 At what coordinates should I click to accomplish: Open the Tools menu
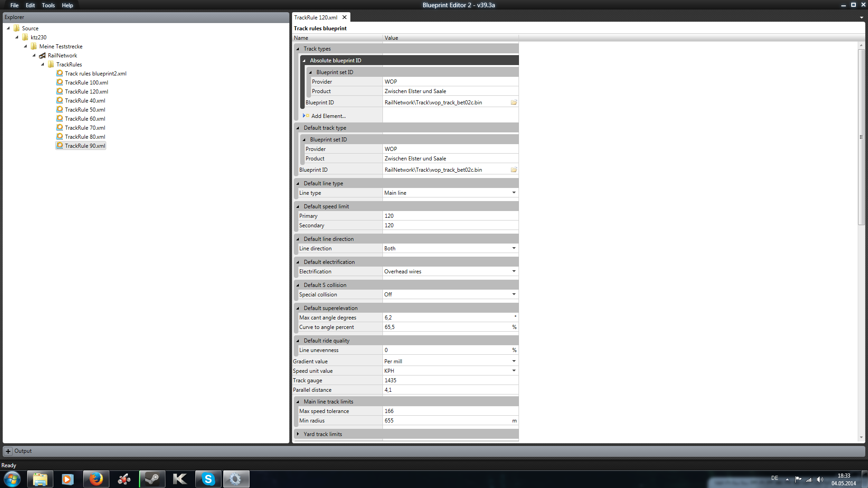[48, 5]
